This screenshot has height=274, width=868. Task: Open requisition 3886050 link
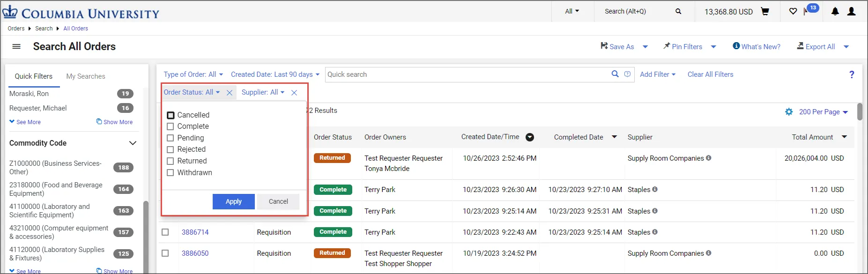[195, 253]
